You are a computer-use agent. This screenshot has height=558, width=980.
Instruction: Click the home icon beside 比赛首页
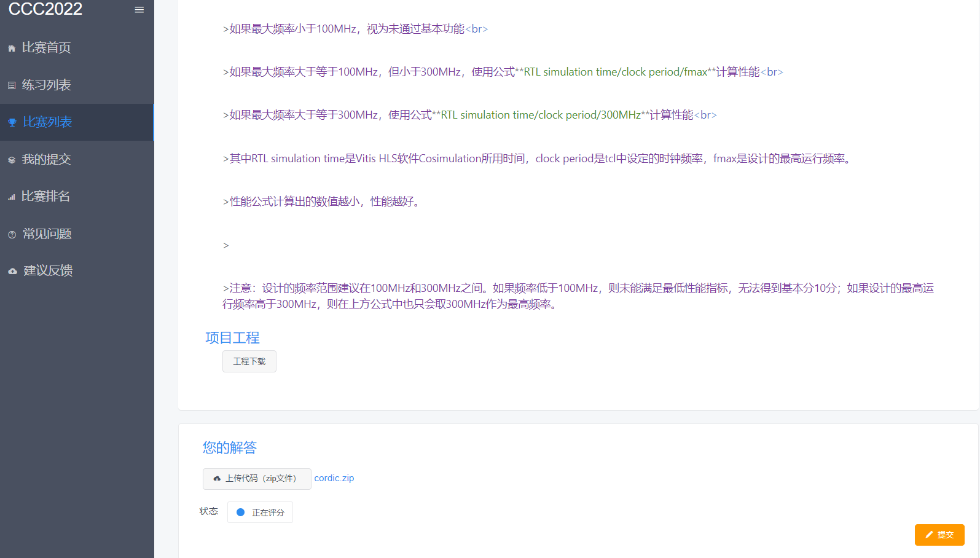point(12,49)
